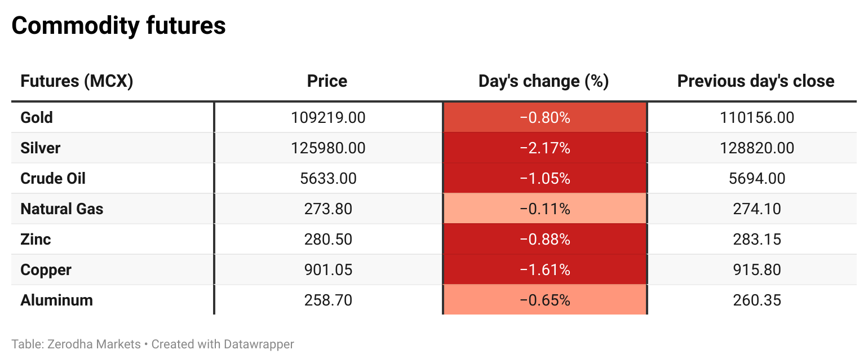Image resolution: width=868 pixels, height=363 pixels.
Task: Click the Gold price 109219.00
Action: tap(328, 118)
